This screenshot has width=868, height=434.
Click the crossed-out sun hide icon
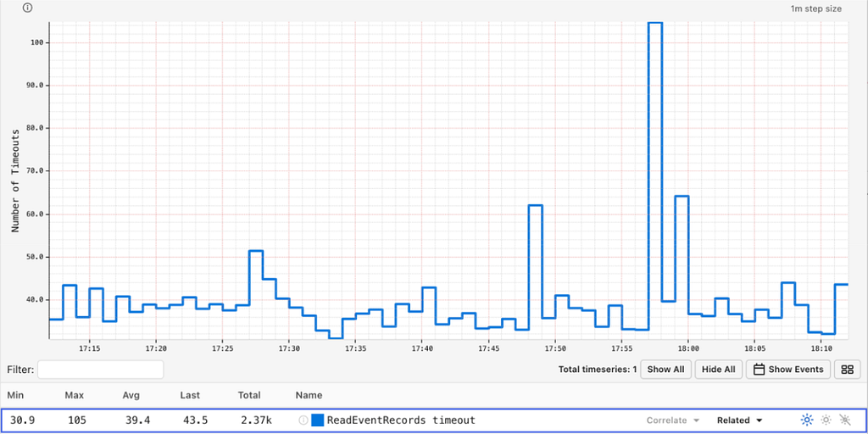pyautogui.click(x=844, y=420)
